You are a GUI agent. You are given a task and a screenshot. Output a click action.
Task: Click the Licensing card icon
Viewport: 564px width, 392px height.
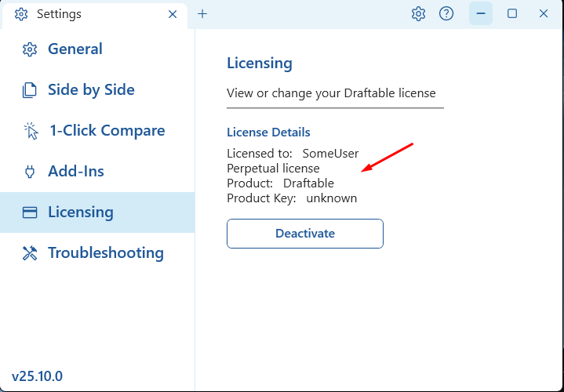tap(30, 212)
